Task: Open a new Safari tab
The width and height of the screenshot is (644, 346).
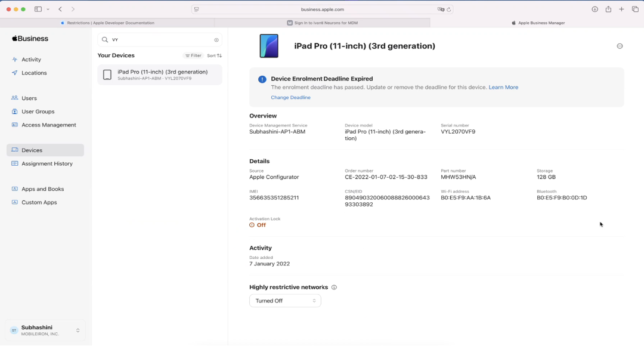Action: coord(621,10)
